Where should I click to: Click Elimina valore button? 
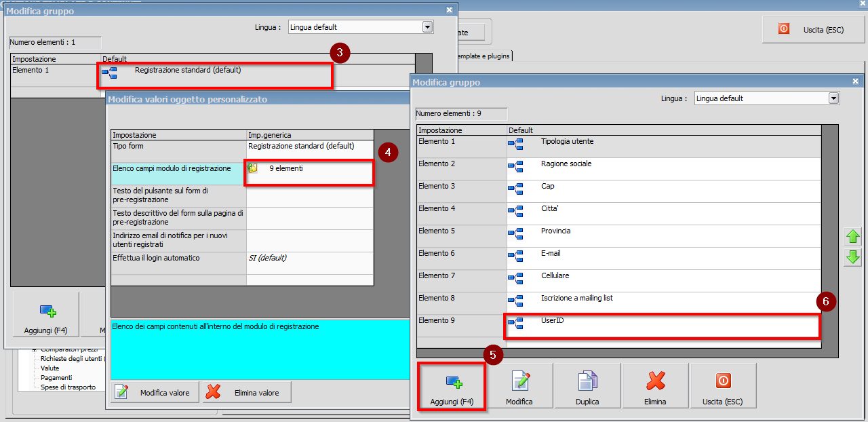click(x=246, y=392)
